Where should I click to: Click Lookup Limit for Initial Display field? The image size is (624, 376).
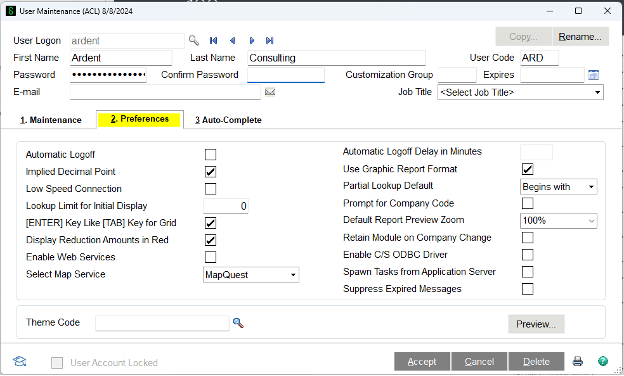click(x=226, y=206)
